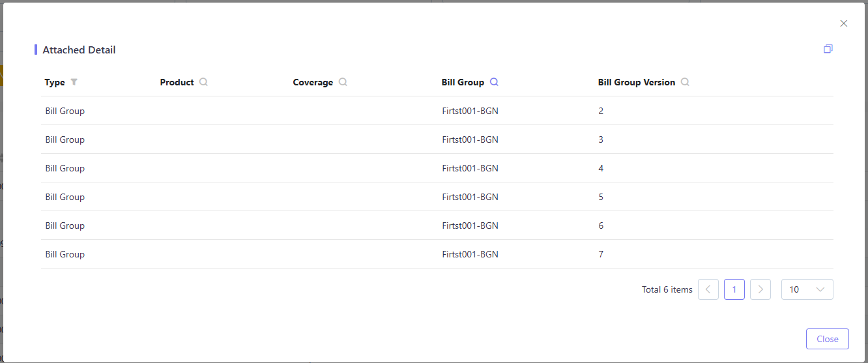Select the row with Bill Group Version 4
868x363 pixels.
click(x=437, y=168)
